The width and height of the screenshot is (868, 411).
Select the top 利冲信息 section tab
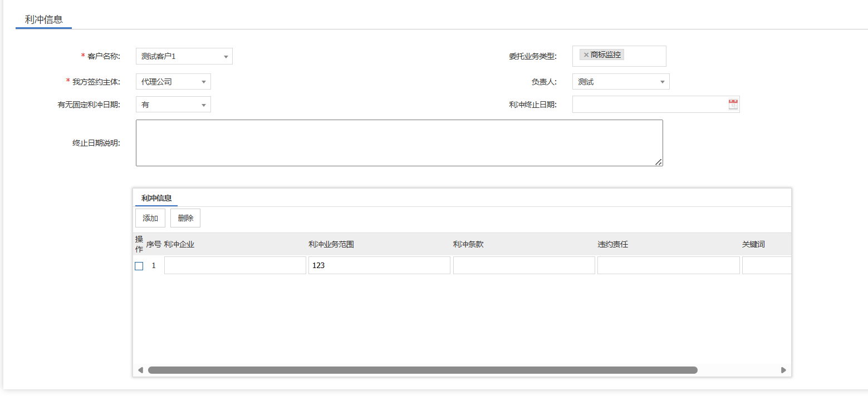[x=44, y=19]
